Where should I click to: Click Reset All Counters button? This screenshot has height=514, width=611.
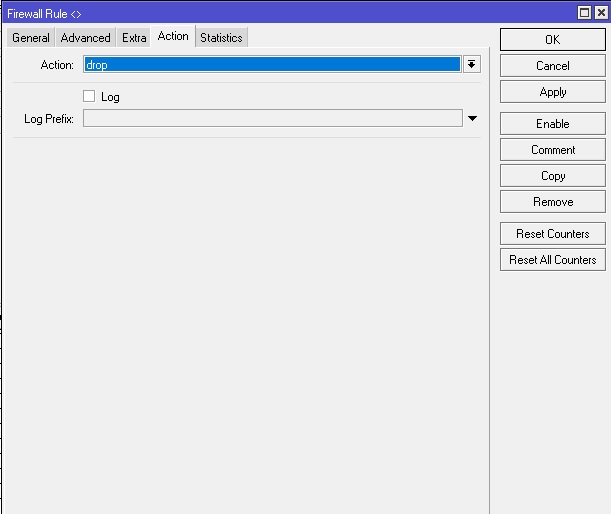coord(553,260)
